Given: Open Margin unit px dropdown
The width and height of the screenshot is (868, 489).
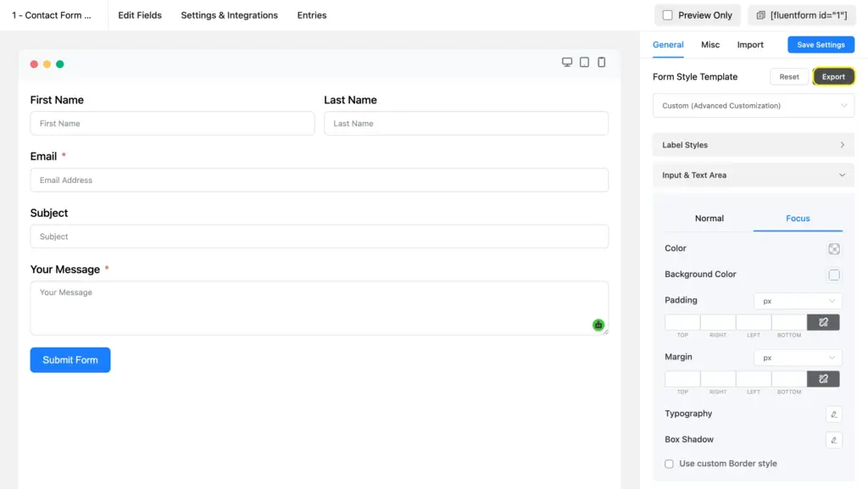Looking at the screenshot, I should 798,358.
